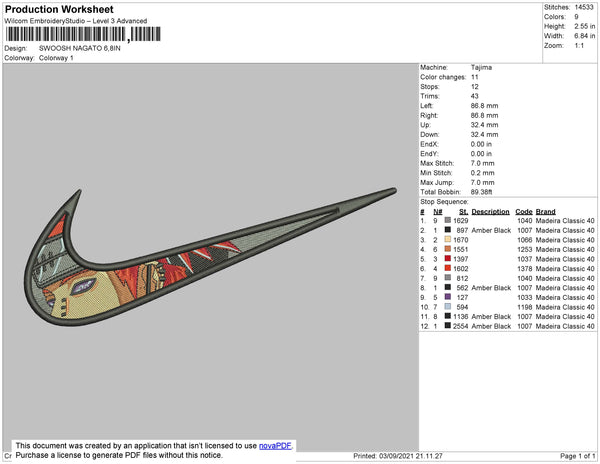This screenshot has height=464, width=600.
Task: Select gray swatch in stop row 7
Action: [448, 278]
